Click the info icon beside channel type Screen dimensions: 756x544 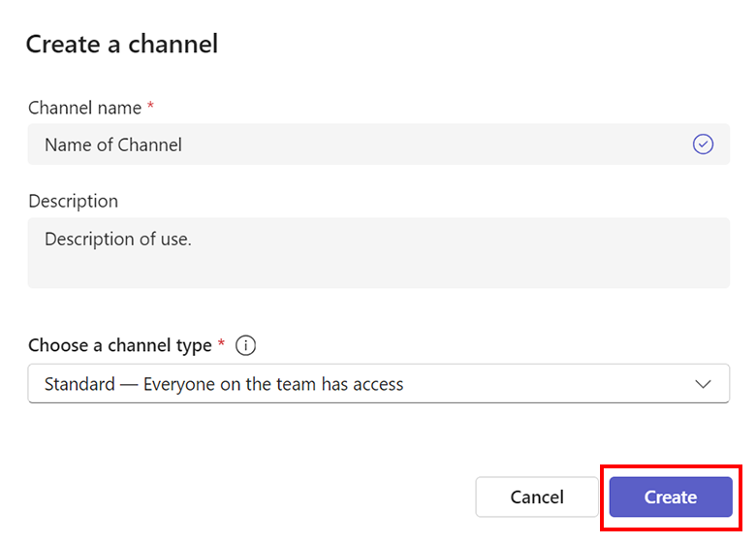click(246, 345)
